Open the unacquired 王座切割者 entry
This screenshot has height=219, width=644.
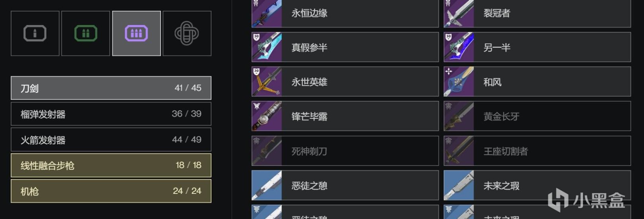point(537,151)
